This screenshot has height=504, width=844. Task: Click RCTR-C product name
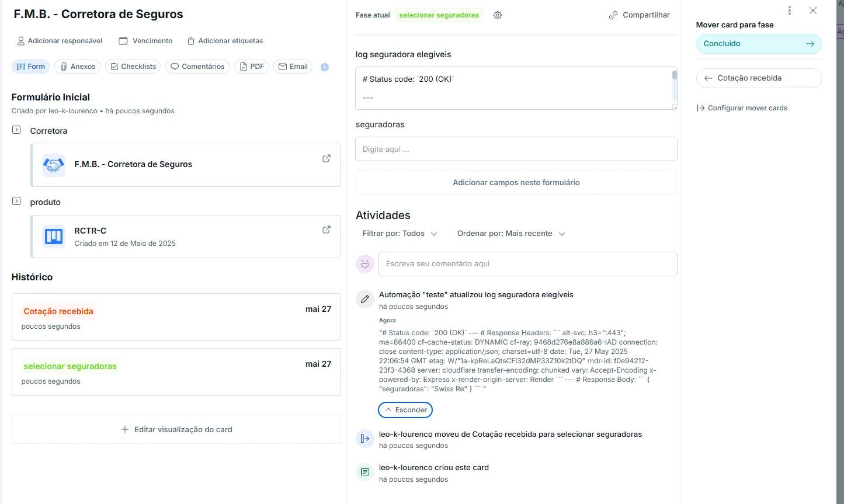tap(91, 231)
